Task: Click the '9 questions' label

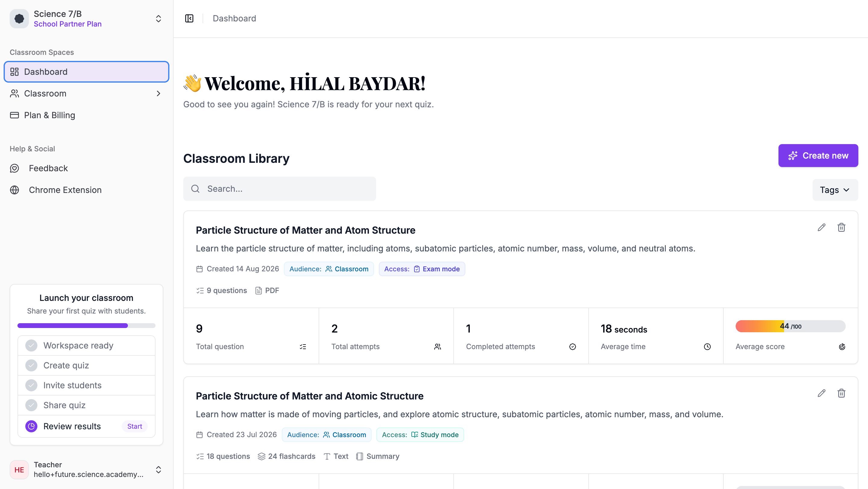Action: point(227,291)
